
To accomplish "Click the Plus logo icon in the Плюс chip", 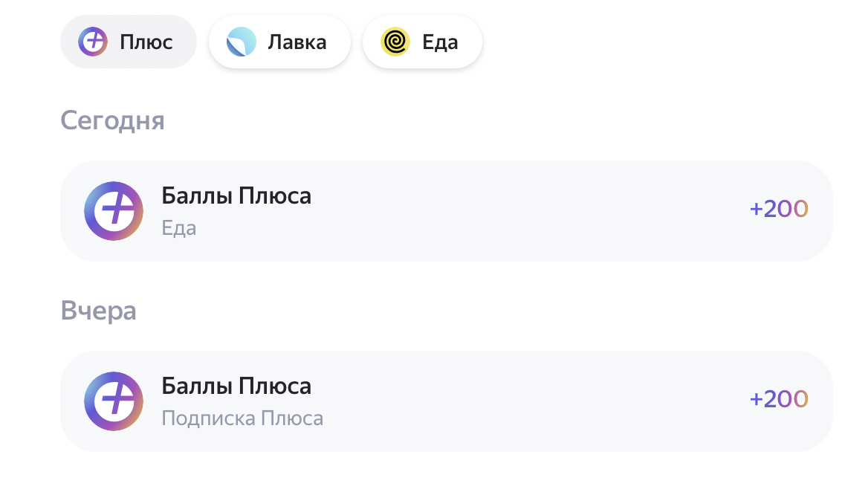I will (x=92, y=42).
